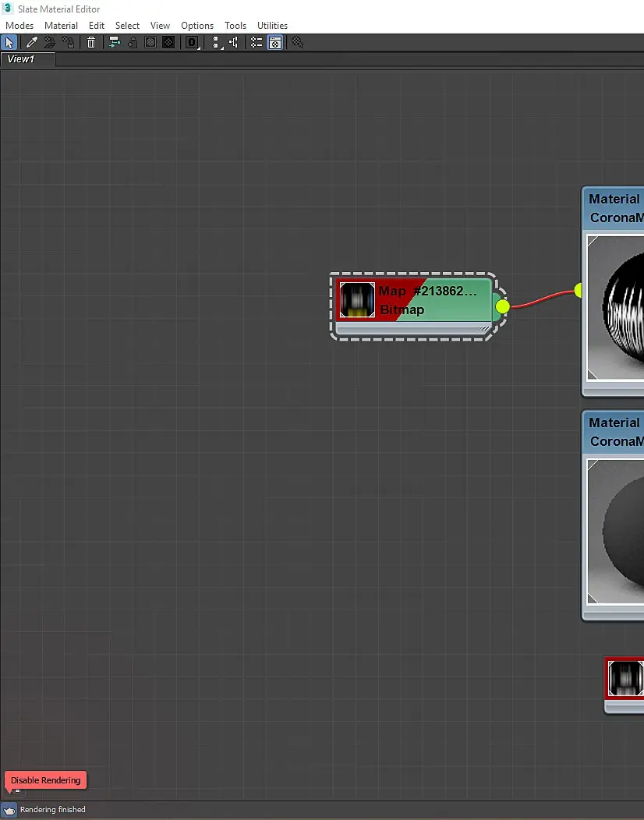Viewport: 644px width, 820px height.
Task: Click Assign Material to Selection icon
Action: click(68, 42)
